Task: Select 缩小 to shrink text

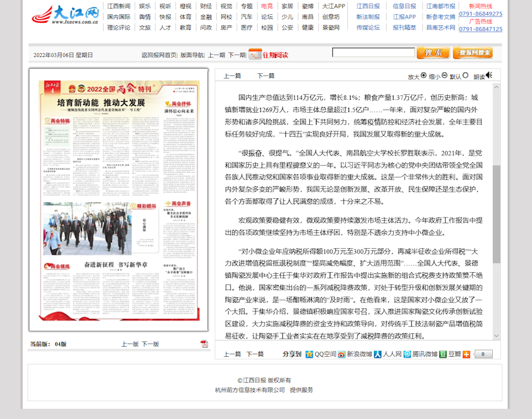Action: coord(444,76)
